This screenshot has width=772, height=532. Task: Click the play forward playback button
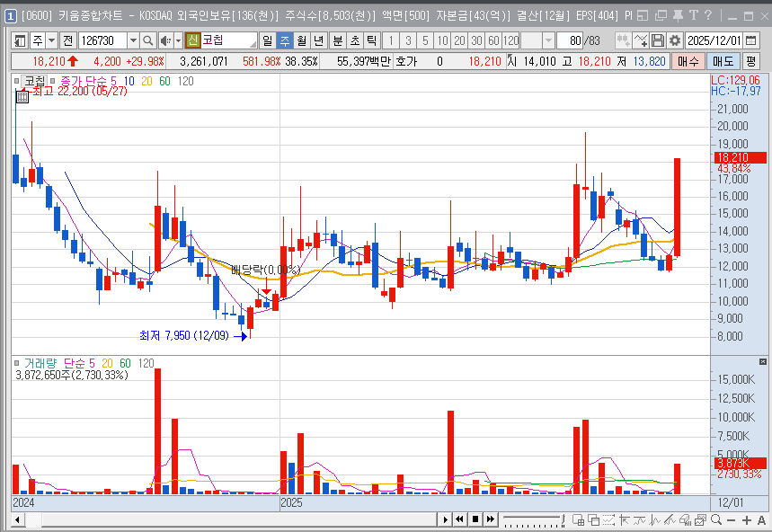[x=445, y=519]
